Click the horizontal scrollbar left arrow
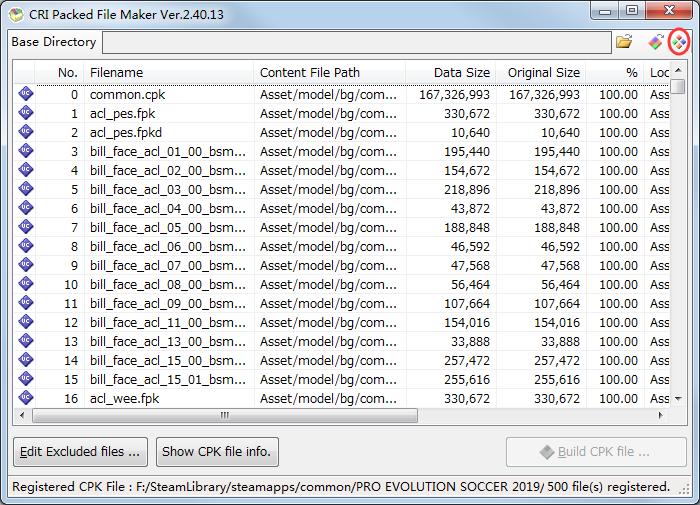The width and height of the screenshot is (700, 505). tap(22, 415)
